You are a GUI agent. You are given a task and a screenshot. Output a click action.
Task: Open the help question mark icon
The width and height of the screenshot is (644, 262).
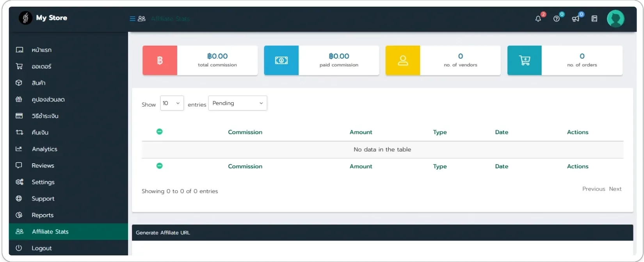557,19
